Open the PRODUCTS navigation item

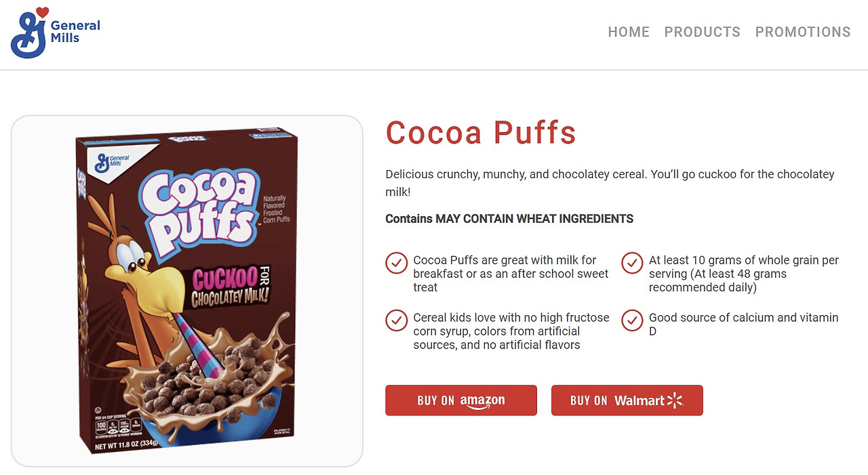[703, 32]
